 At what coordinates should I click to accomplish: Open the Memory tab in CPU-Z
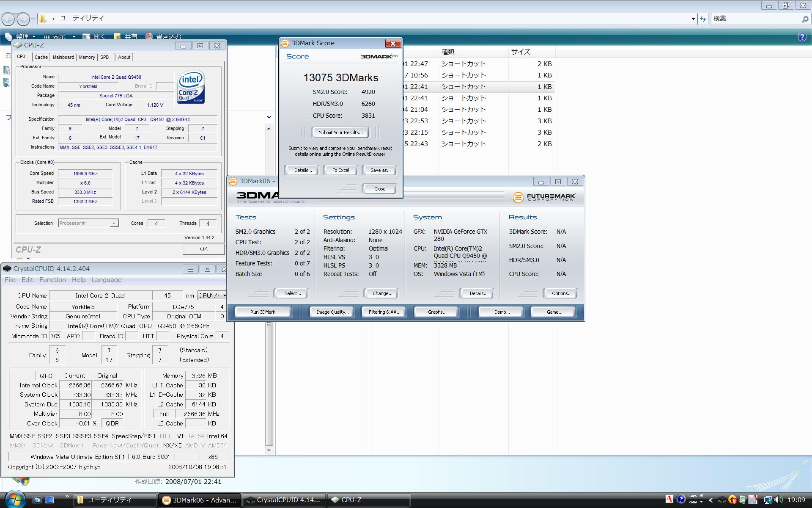tap(87, 57)
